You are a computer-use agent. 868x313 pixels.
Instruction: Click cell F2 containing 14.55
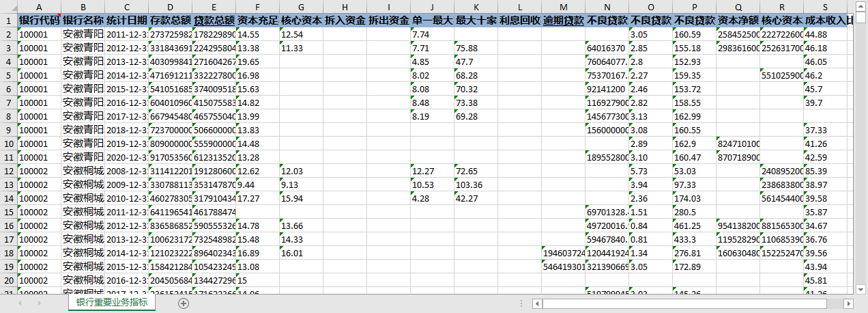(257, 34)
